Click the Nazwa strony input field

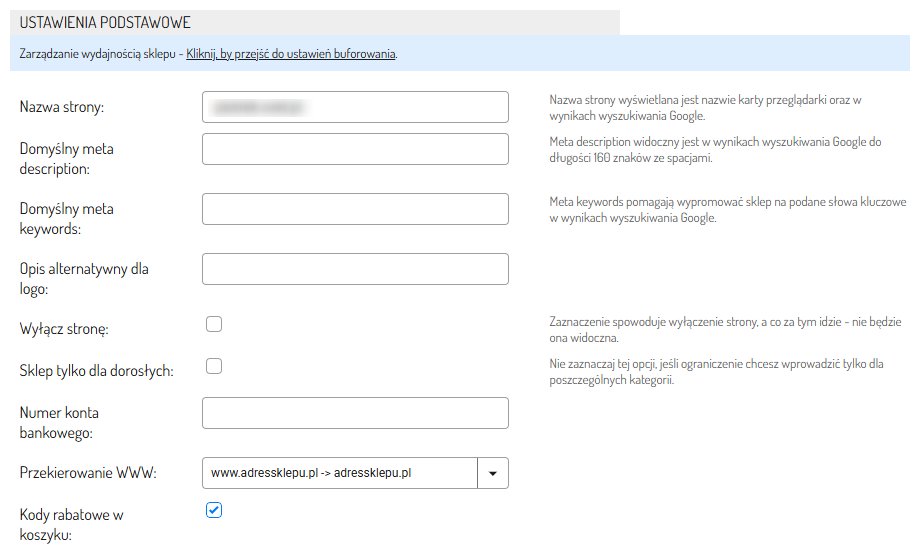[355, 107]
